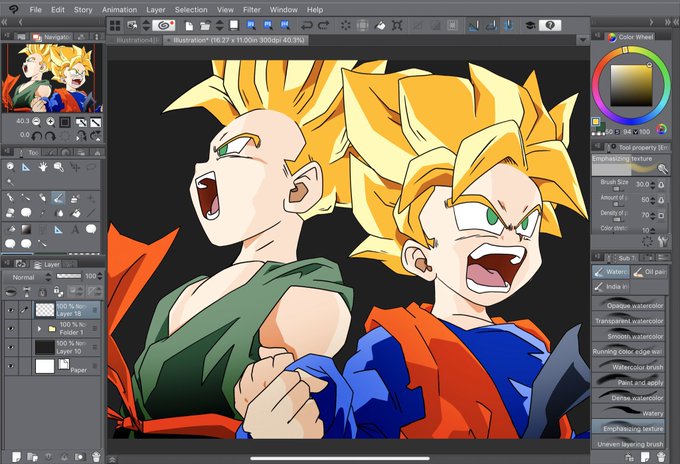Open the Selection menu
Screen dimensions: 680x464
(191, 10)
